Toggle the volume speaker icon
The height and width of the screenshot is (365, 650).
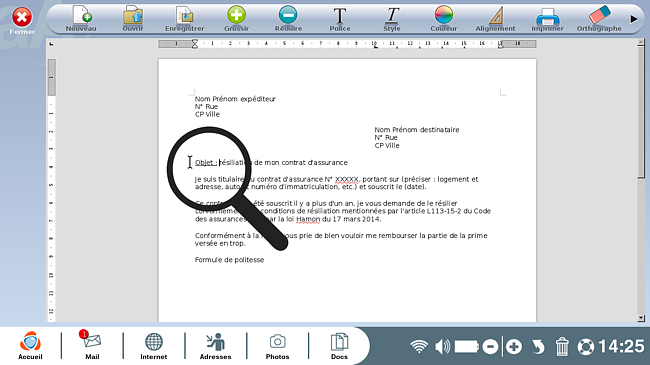click(x=443, y=346)
